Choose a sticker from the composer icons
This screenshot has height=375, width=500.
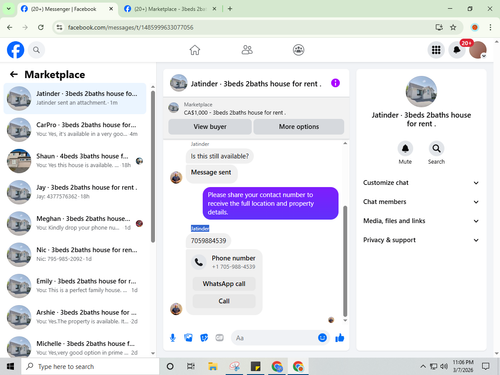204,338
